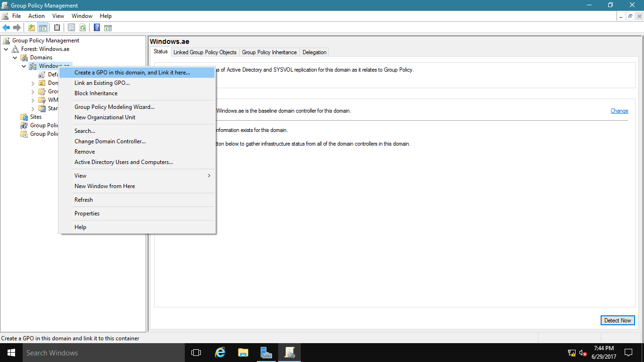The height and width of the screenshot is (362, 644).
Task: Collapse the Forest: Windows.ae tree node
Action: 6,49
